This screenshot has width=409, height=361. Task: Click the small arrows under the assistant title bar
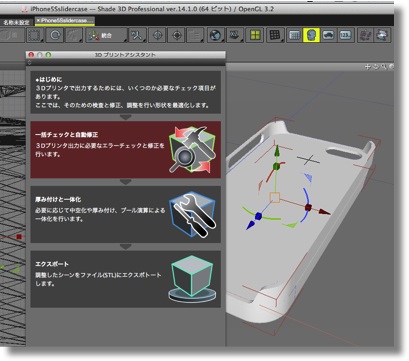click(x=29, y=62)
